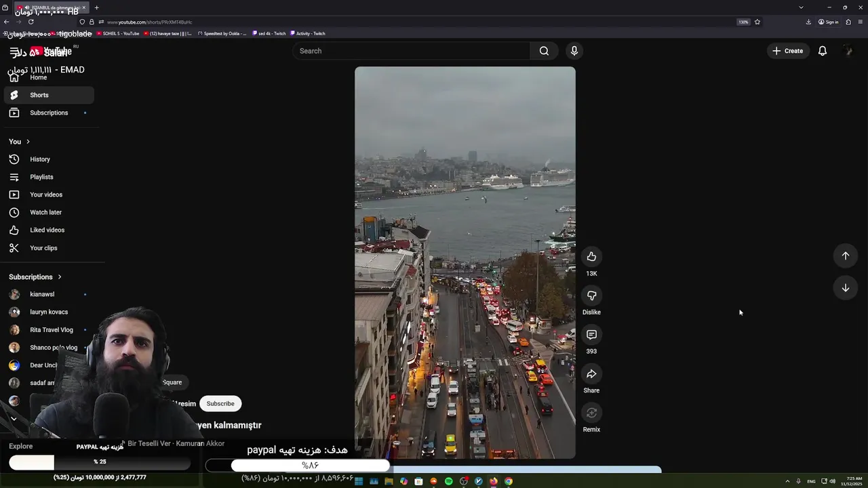
Task: Open History in the sidebar
Action: [49, 159]
